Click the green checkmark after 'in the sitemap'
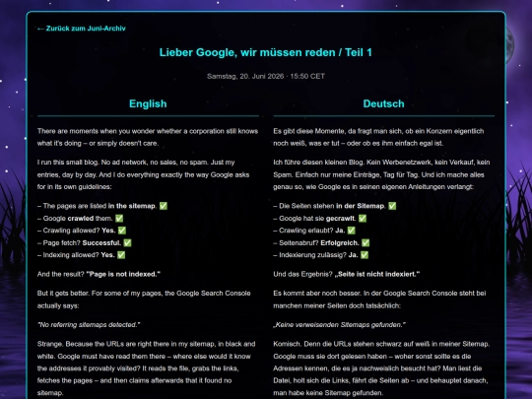532x399 pixels. coord(164,206)
